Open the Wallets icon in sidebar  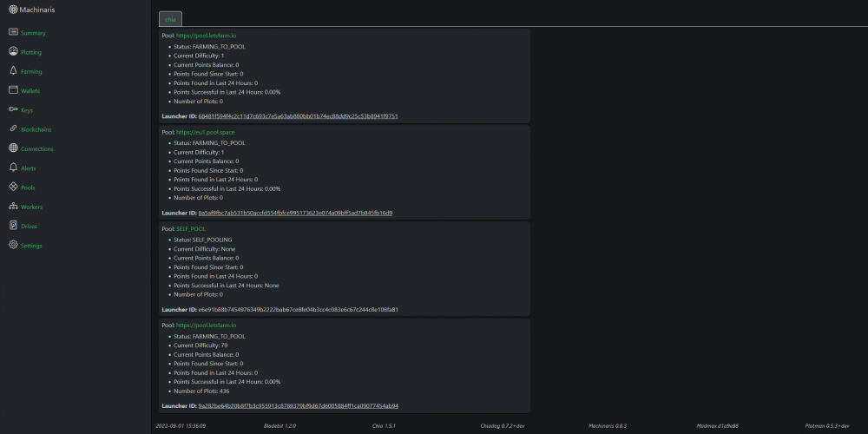(x=13, y=90)
